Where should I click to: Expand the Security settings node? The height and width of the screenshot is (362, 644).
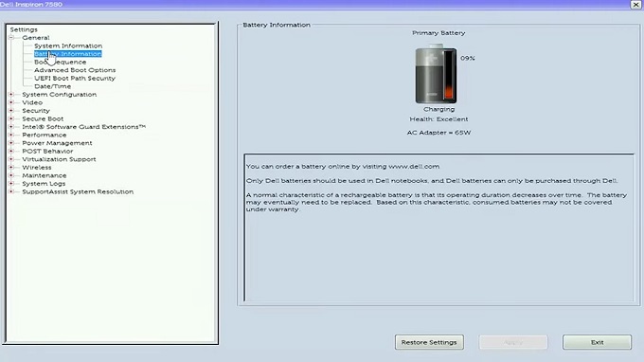(11, 111)
